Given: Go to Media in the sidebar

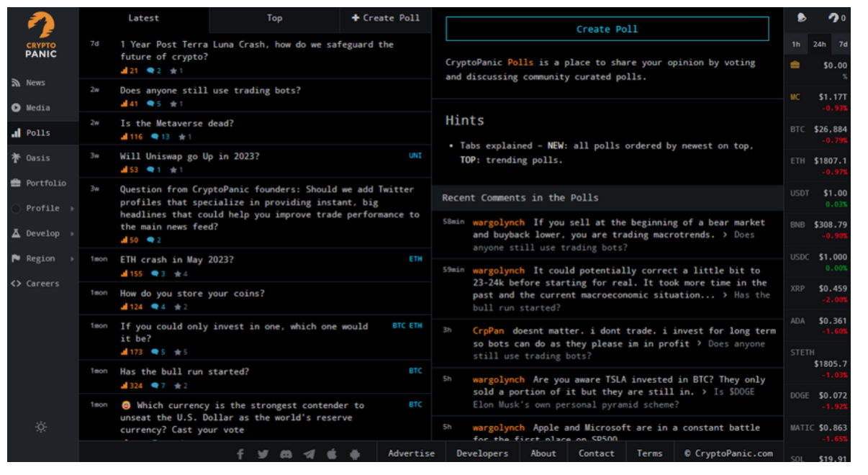Looking at the screenshot, I should coord(38,108).
